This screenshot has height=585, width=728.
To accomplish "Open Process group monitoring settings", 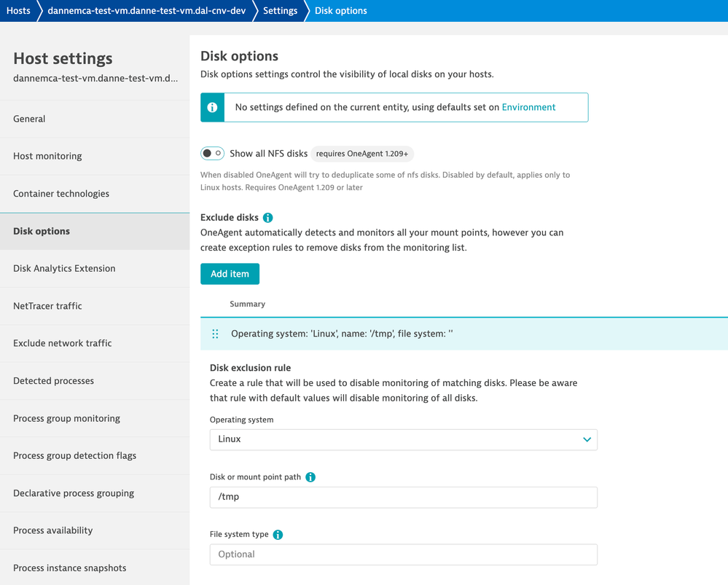I will tap(66, 418).
